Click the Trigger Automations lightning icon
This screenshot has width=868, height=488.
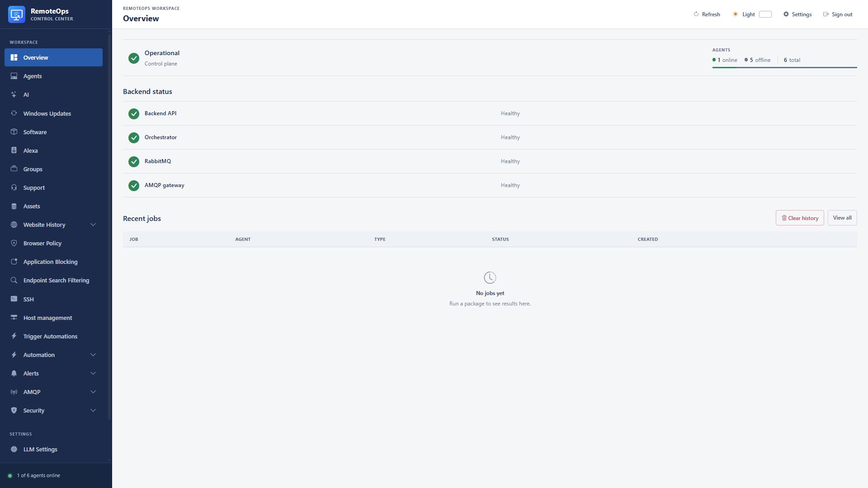[14, 336]
